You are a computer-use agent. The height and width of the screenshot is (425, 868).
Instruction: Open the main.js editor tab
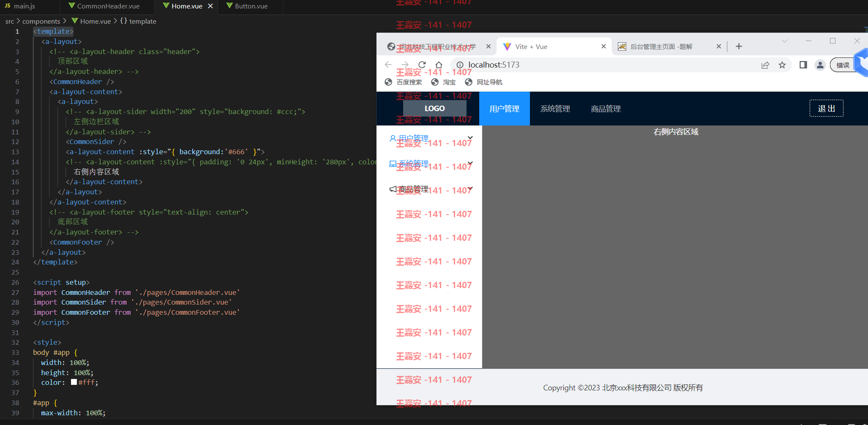point(20,6)
